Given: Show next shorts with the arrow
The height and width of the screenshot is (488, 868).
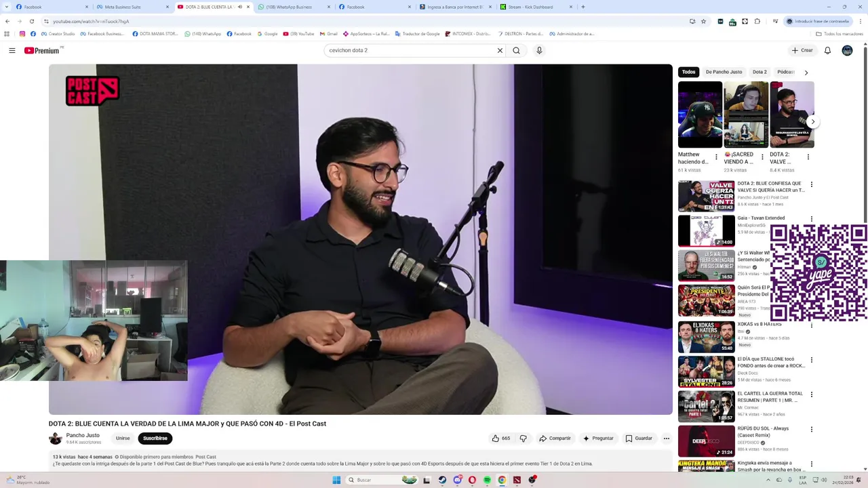Looking at the screenshot, I should tap(812, 122).
